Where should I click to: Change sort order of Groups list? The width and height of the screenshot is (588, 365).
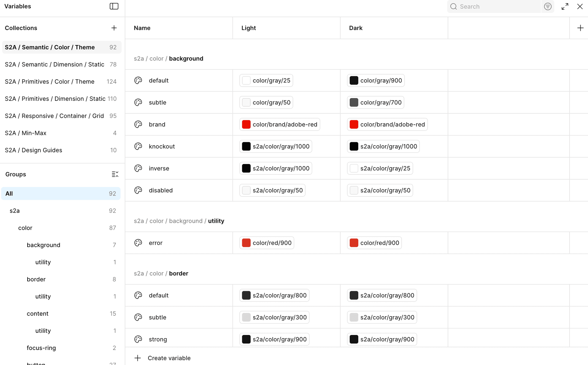tap(115, 174)
